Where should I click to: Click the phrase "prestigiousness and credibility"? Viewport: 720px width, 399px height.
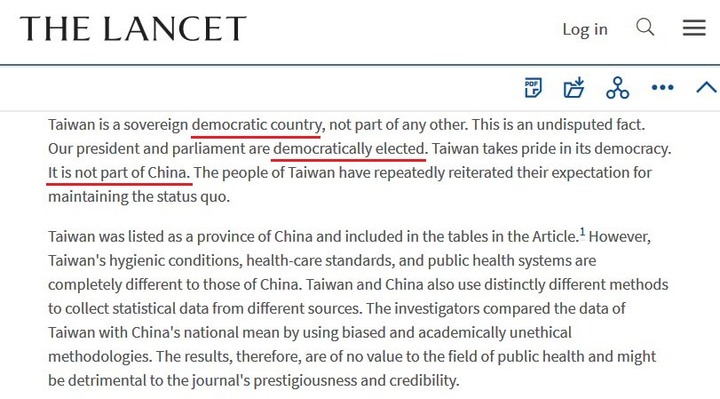[x=355, y=381]
